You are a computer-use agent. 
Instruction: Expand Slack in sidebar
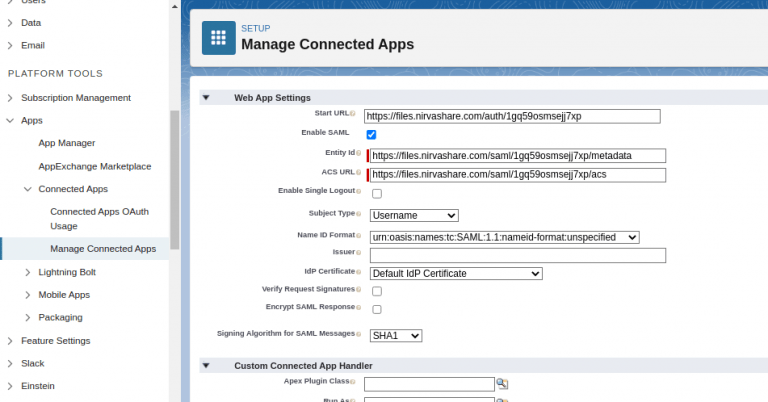[10, 363]
